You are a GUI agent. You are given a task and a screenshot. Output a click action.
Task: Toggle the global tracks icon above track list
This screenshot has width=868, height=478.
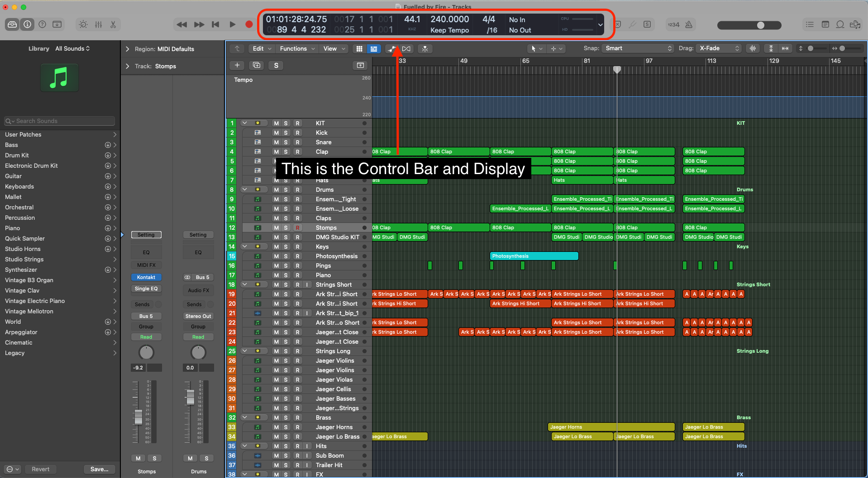(x=360, y=66)
